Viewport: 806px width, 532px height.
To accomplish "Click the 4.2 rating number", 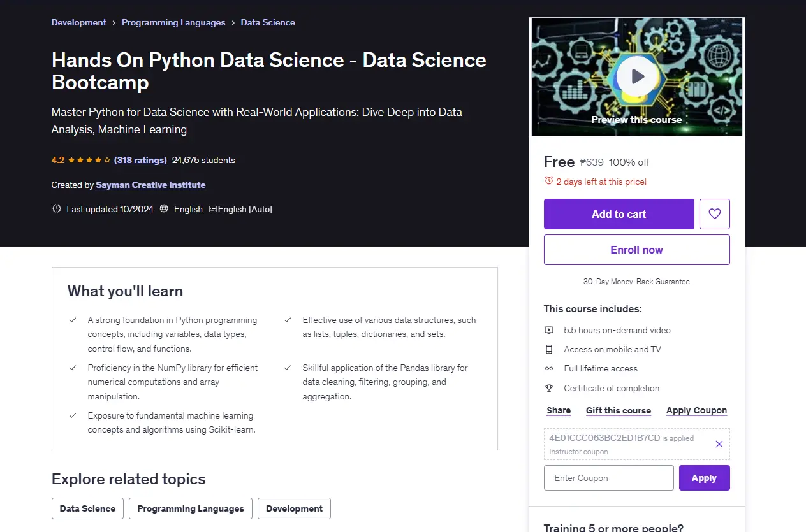I will tap(58, 160).
